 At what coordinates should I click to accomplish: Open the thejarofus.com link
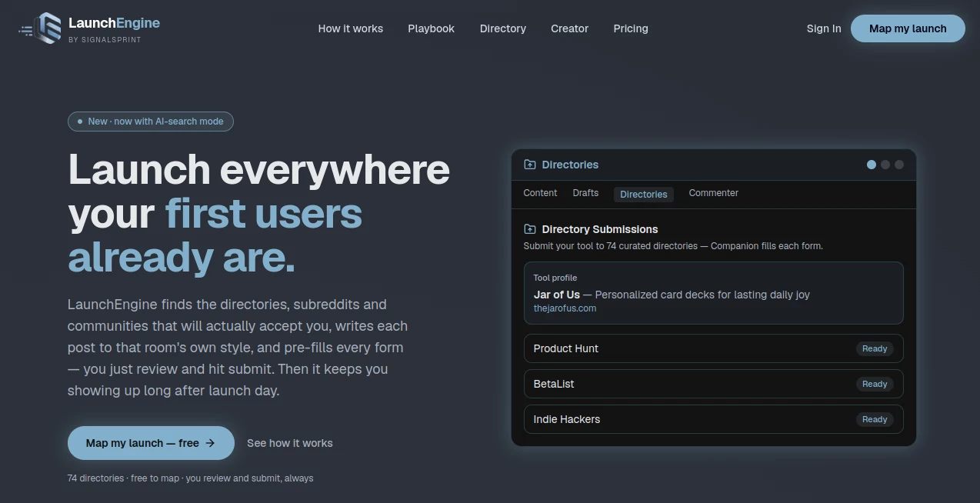pyautogui.click(x=565, y=308)
